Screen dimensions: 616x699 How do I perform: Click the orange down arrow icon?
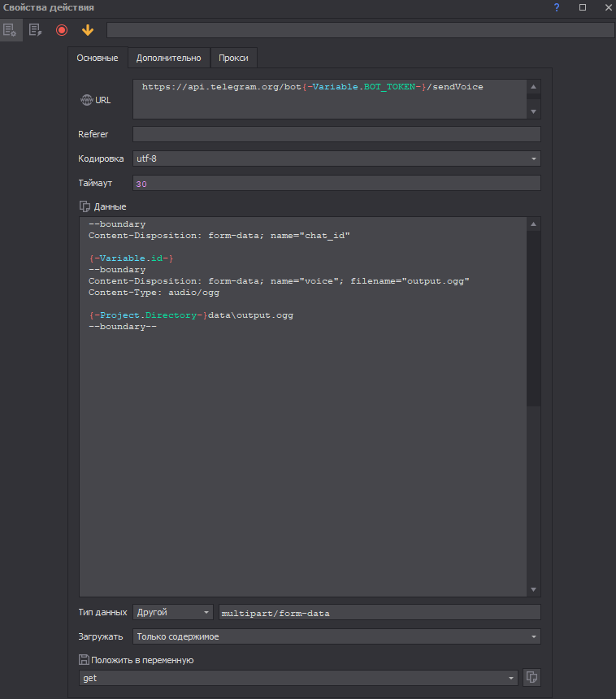88,30
